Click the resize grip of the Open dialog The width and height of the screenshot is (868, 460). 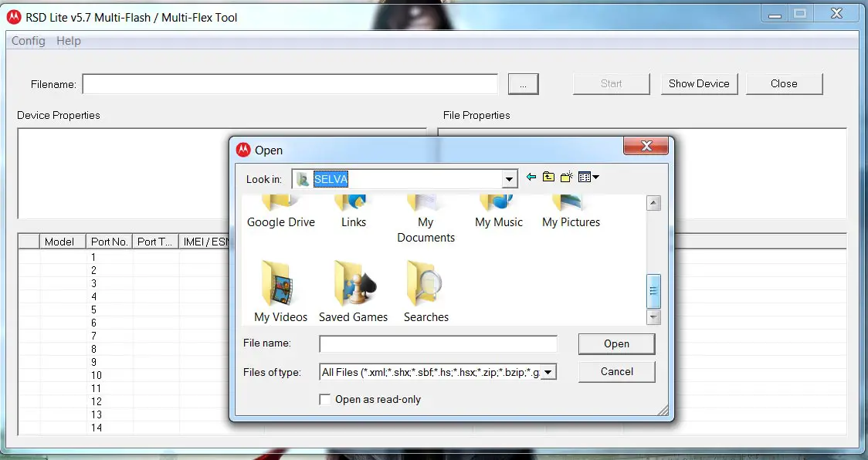point(663,410)
